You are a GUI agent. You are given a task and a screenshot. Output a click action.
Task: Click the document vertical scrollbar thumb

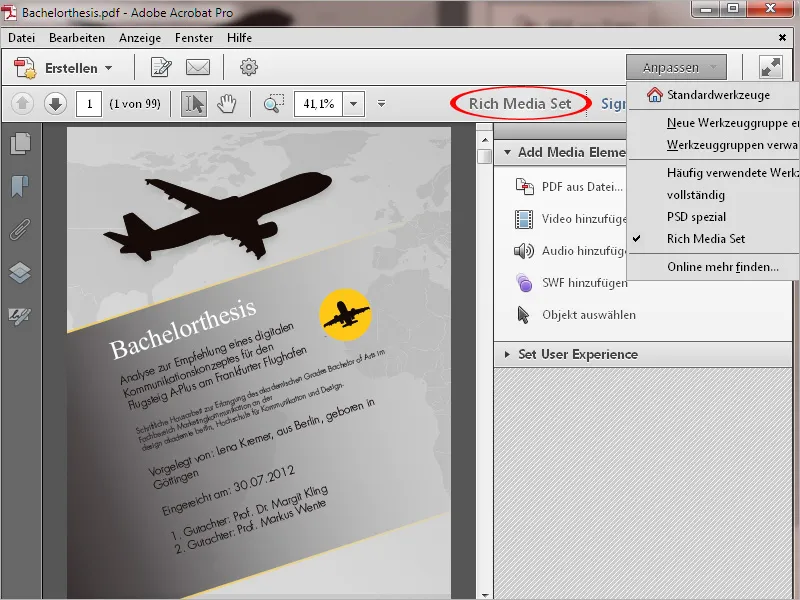[485, 156]
